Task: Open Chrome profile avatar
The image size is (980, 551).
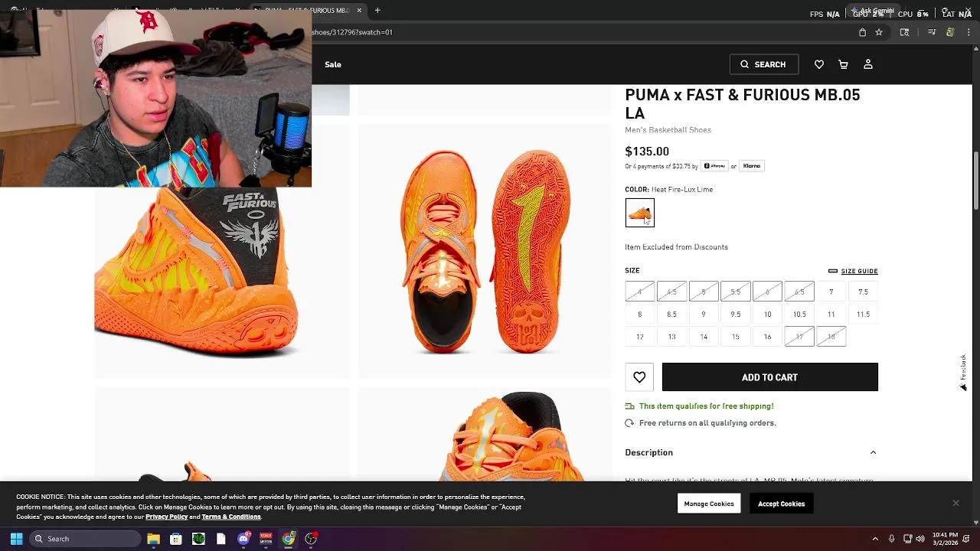Action: pyautogui.click(x=950, y=32)
